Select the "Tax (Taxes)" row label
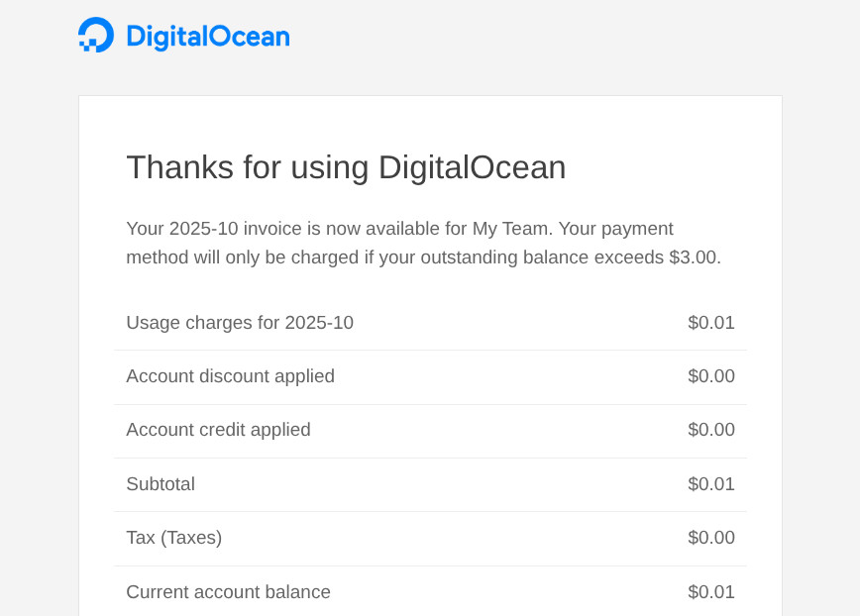860x616 pixels. [173, 538]
